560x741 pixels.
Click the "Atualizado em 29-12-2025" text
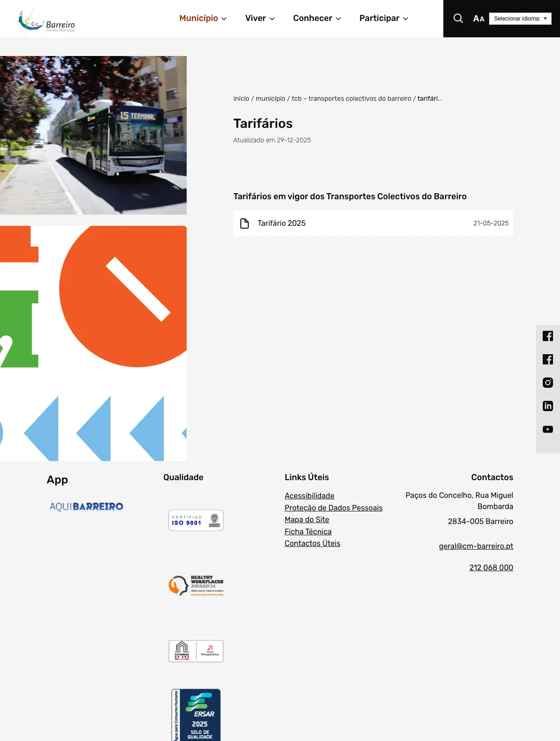[272, 140]
